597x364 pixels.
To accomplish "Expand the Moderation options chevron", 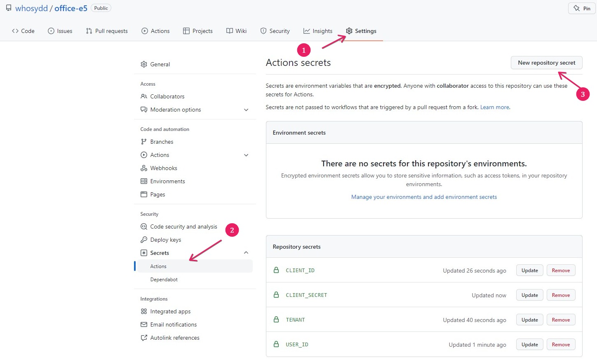I will (246, 110).
